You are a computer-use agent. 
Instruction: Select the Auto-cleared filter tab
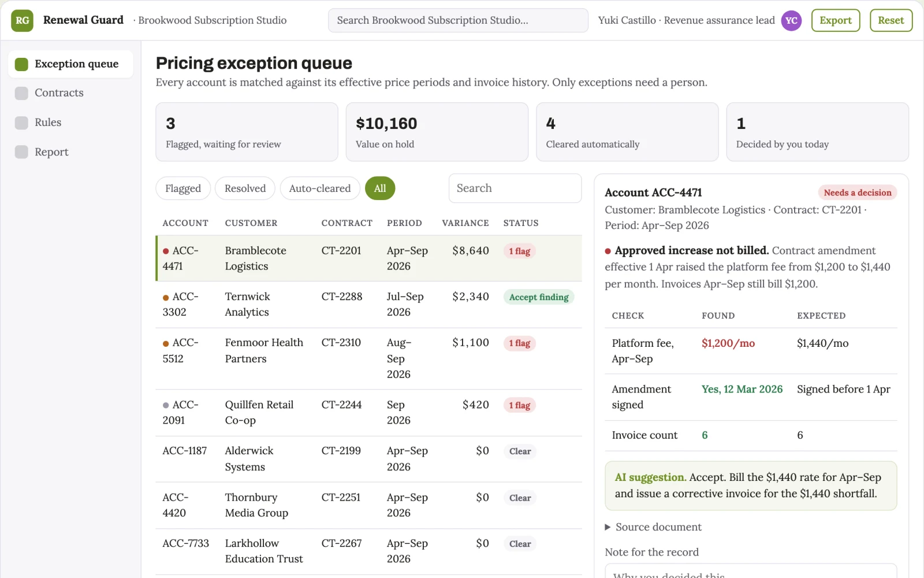pyautogui.click(x=320, y=188)
